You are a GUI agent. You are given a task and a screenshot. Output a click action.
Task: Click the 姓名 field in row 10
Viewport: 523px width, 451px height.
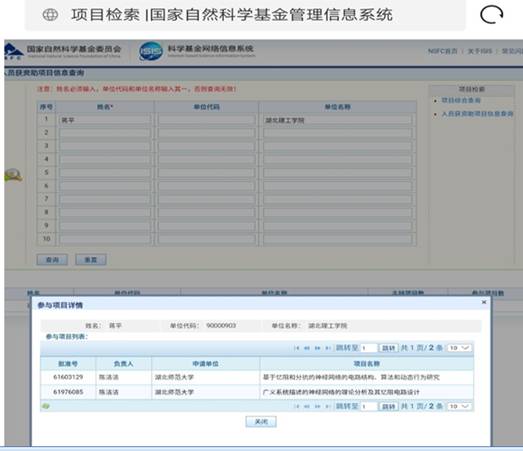(105, 239)
